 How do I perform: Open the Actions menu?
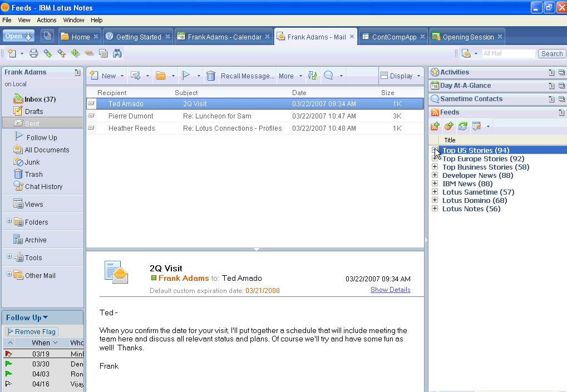pyautogui.click(x=47, y=20)
